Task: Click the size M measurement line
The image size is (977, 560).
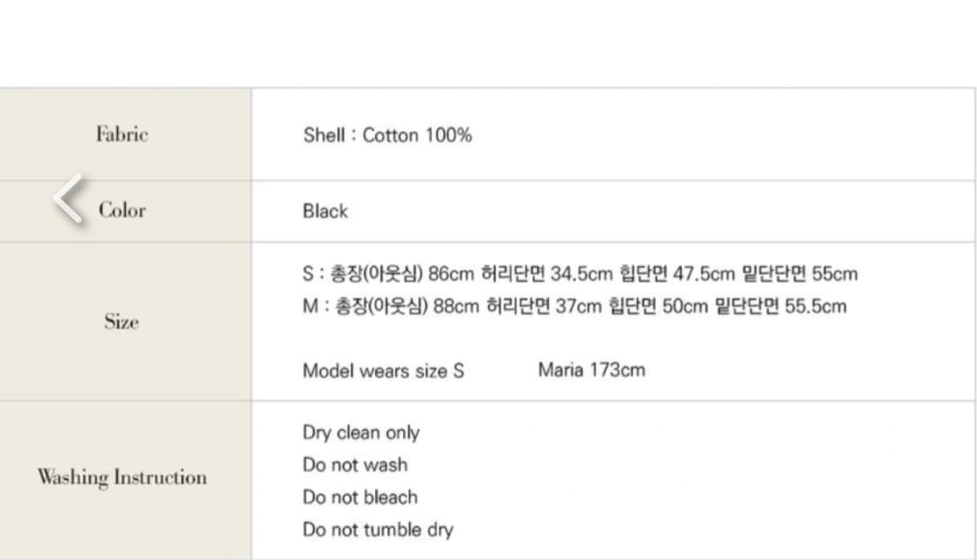Action: 574,306
